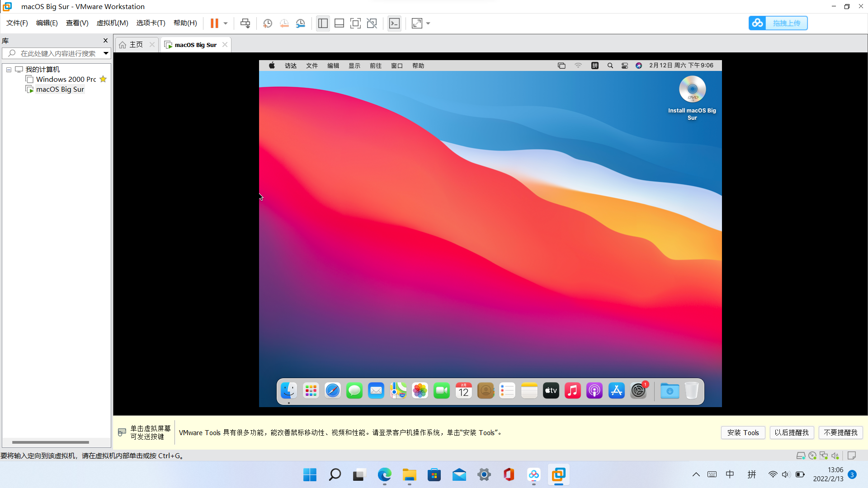868x488 pixels.
Task: Send Ctrl+Alt+Del to the virtual machine
Action: 245,23
